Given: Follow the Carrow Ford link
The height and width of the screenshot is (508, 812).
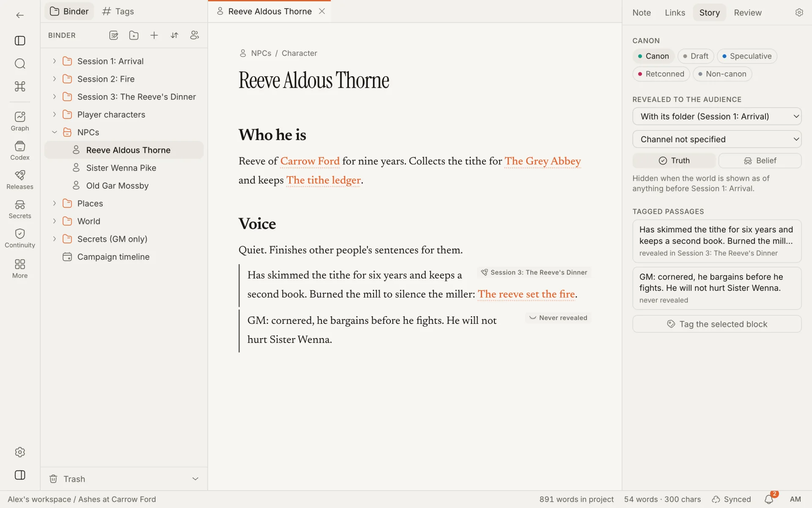Looking at the screenshot, I should point(310,161).
